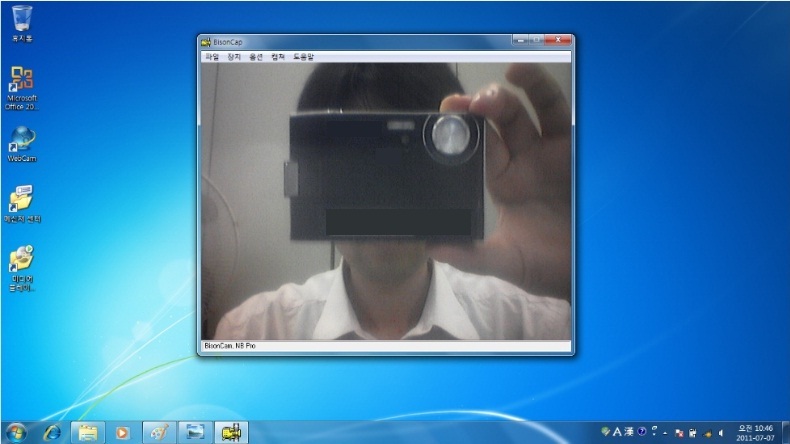The width and height of the screenshot is (790, 444).
Task: Click the green IME tray icon
Action: tap(605, 431)
